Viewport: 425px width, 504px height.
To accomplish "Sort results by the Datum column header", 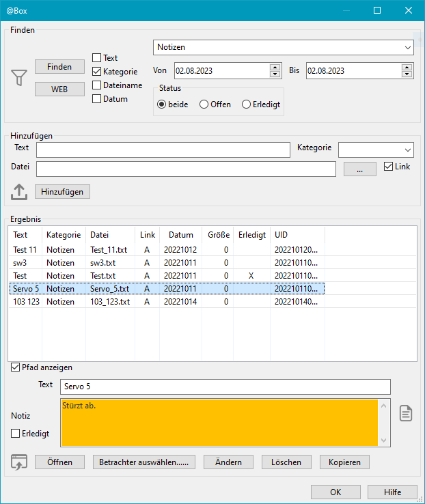I will pyautogui.click(x=181, y=235).
